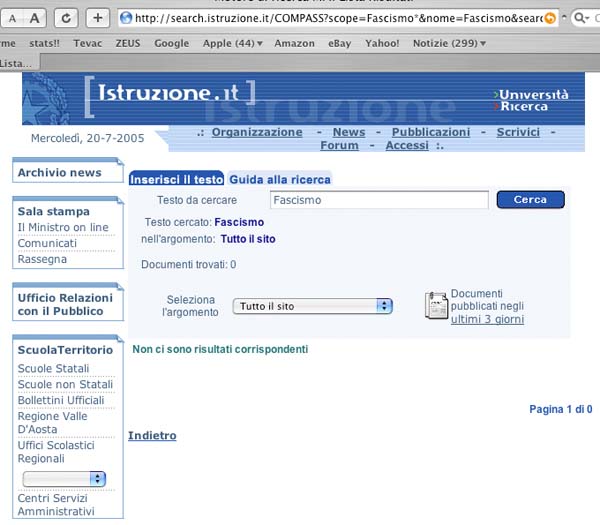Open the Amazon bookmark
The image size is (600, 525).
click(x=294, y=43)
